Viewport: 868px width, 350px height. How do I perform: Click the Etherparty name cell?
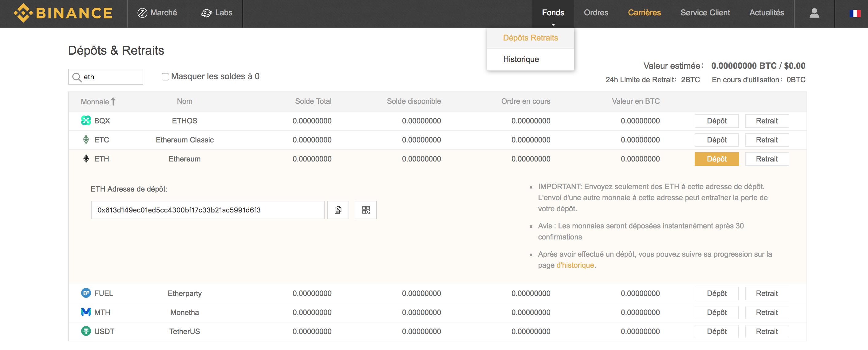coord(185,294)
